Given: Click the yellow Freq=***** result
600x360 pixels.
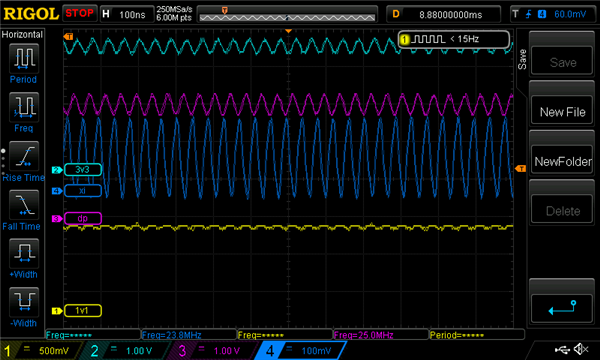Looking at the screenshot, I should [x=261, y=335].
